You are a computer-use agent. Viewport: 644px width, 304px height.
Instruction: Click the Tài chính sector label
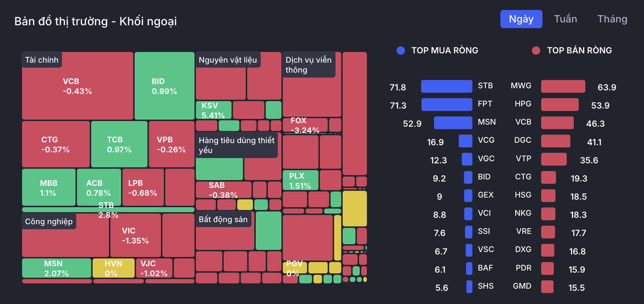pyautogui.click(x=42, y=60)
